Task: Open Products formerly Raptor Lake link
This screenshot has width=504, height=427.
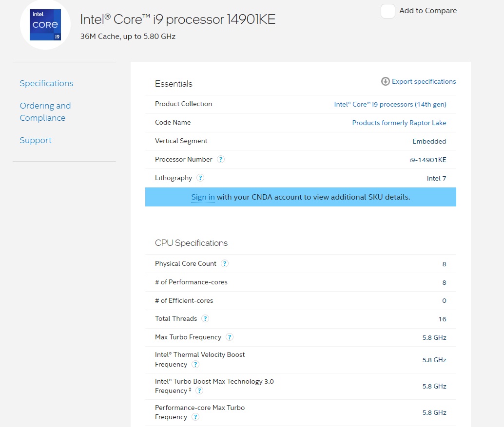Action: (399, 123)
